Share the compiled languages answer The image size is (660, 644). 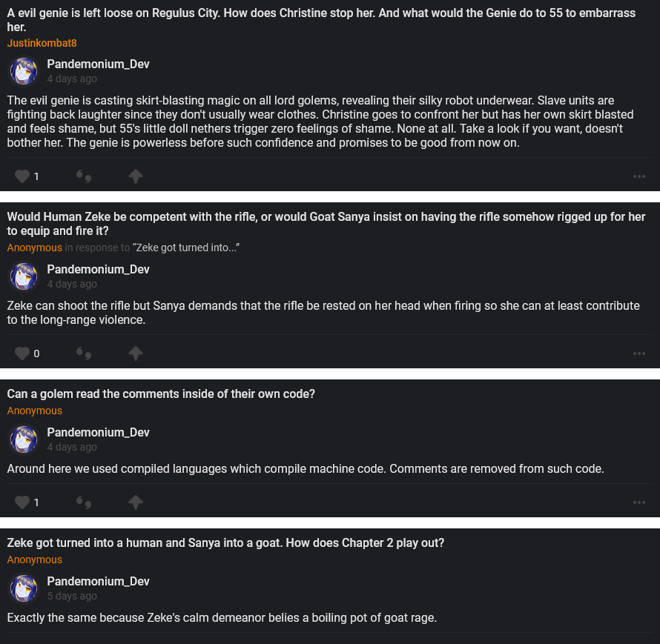(135, 502)
